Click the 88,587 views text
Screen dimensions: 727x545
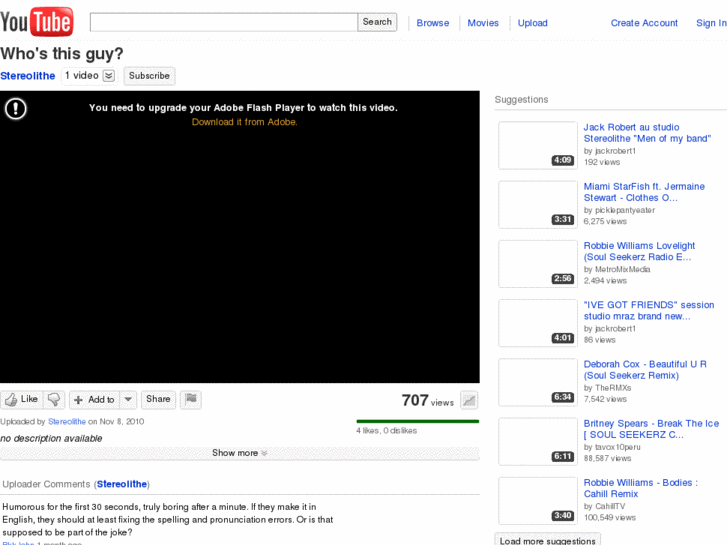coord(607,458)
